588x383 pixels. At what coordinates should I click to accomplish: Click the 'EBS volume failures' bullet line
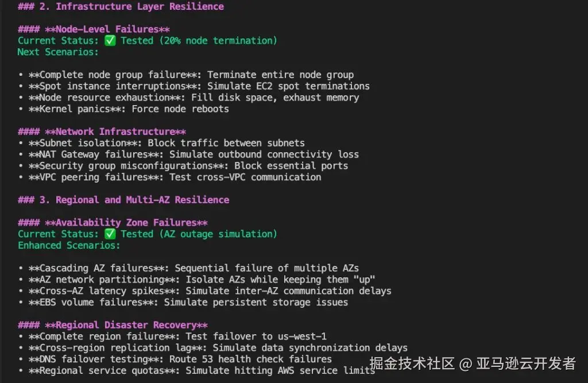click(x=183, y=302)
